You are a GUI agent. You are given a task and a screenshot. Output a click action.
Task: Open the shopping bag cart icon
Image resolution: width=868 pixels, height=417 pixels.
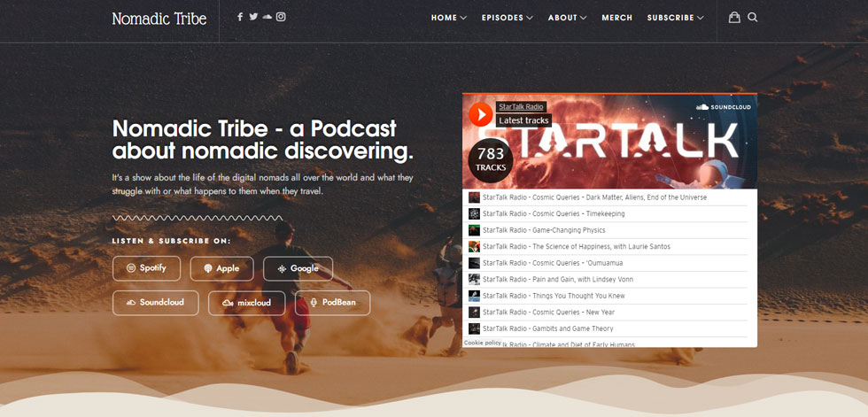[734, 17]
